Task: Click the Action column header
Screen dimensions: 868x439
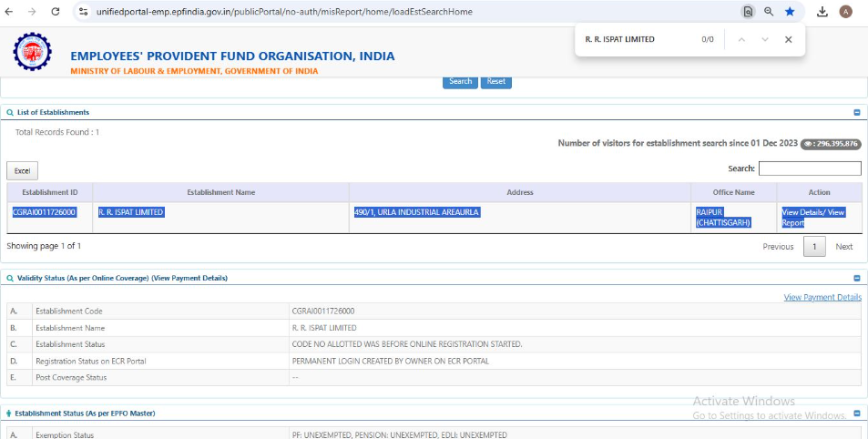Action: click(820, 192)
